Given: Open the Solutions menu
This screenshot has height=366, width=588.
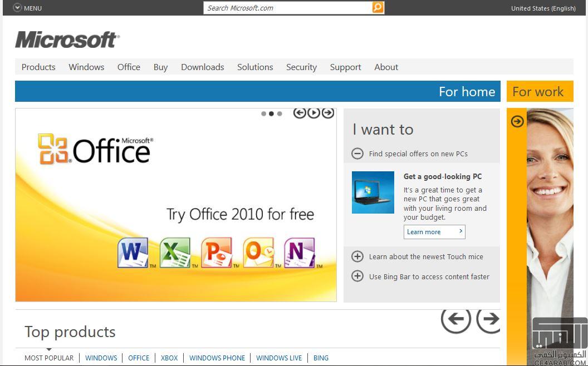Looking at the screenshot, I should (x=255, y=67).
